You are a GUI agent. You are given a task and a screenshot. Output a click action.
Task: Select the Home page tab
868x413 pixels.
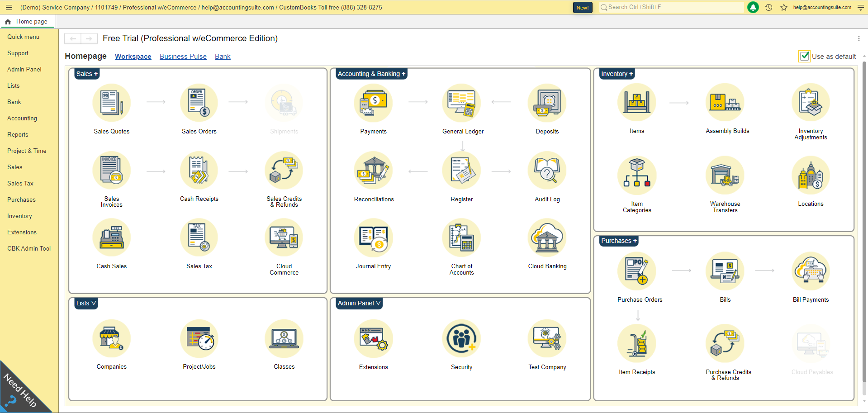click(x=27, y=21)
